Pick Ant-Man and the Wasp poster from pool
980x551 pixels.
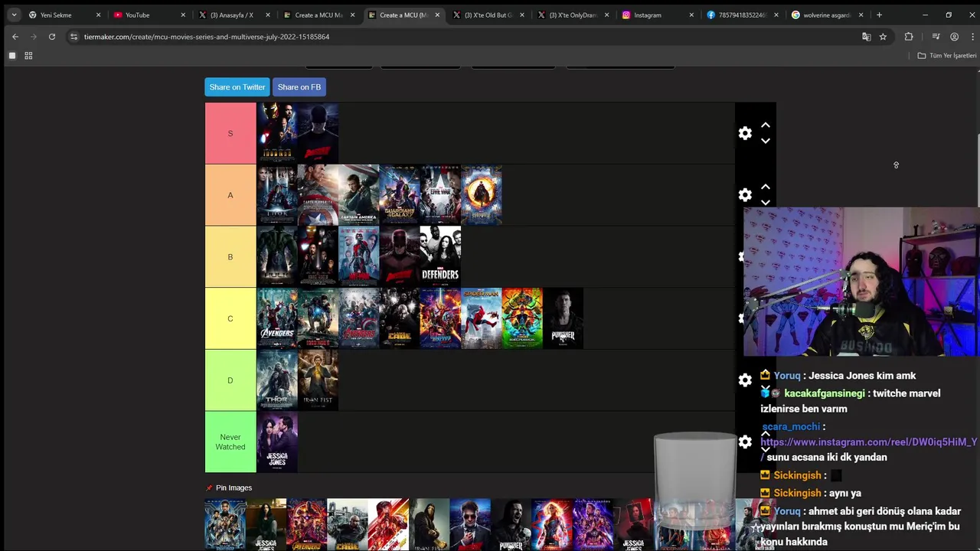click(x=388, y=525)
